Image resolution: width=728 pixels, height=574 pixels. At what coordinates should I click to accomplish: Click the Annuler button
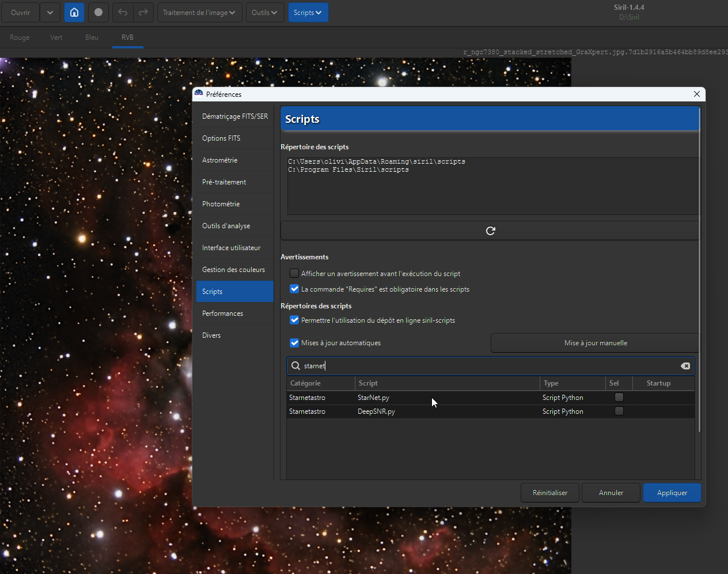tap(611, 493)
